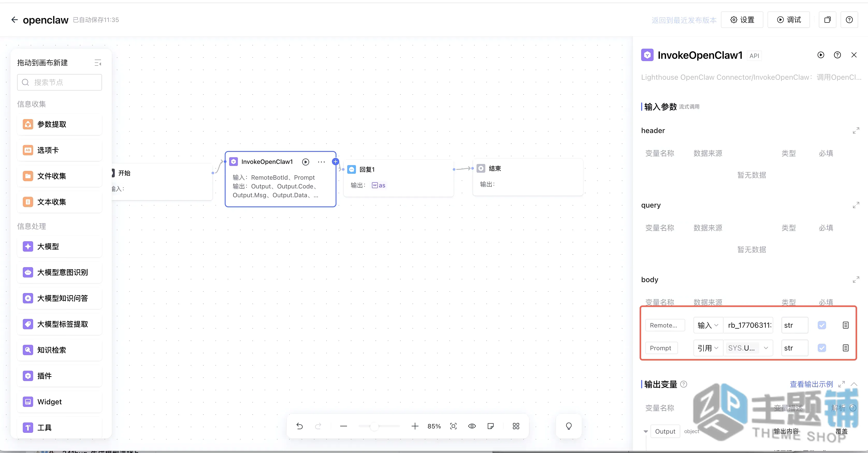Click the lightbulb tips icon

(569, 426)
